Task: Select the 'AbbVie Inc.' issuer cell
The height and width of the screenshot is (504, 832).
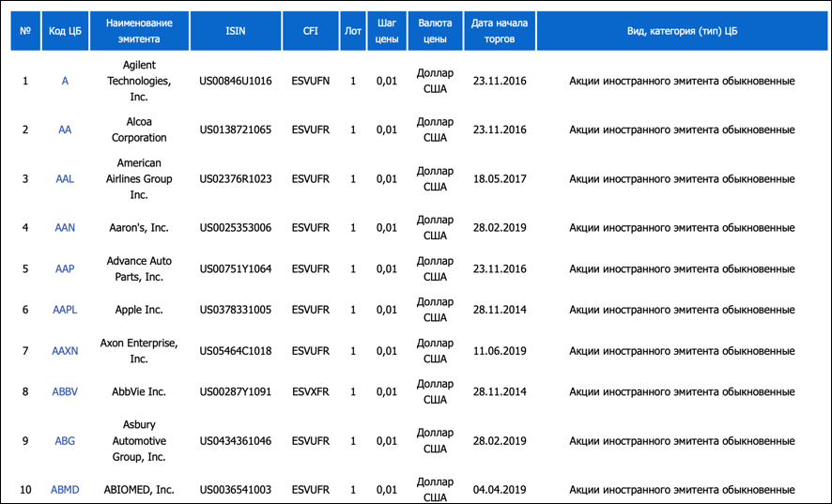Action: click(139, 391)
